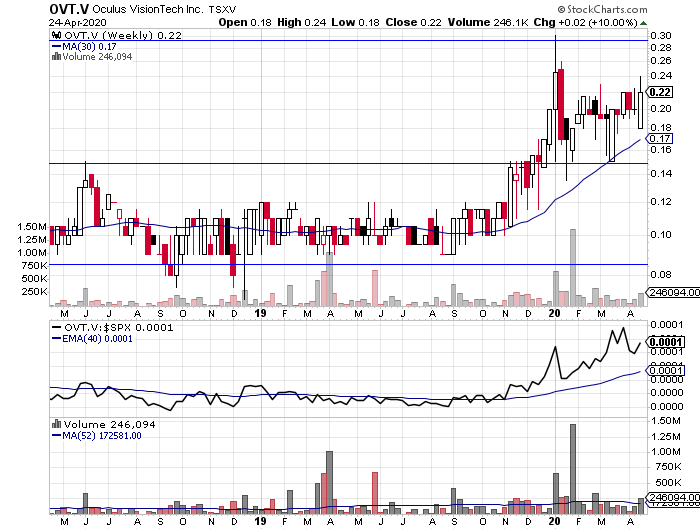Click the Volume 246,094 bottom-panel legend
700x530 pixels.
pos(109,424)
